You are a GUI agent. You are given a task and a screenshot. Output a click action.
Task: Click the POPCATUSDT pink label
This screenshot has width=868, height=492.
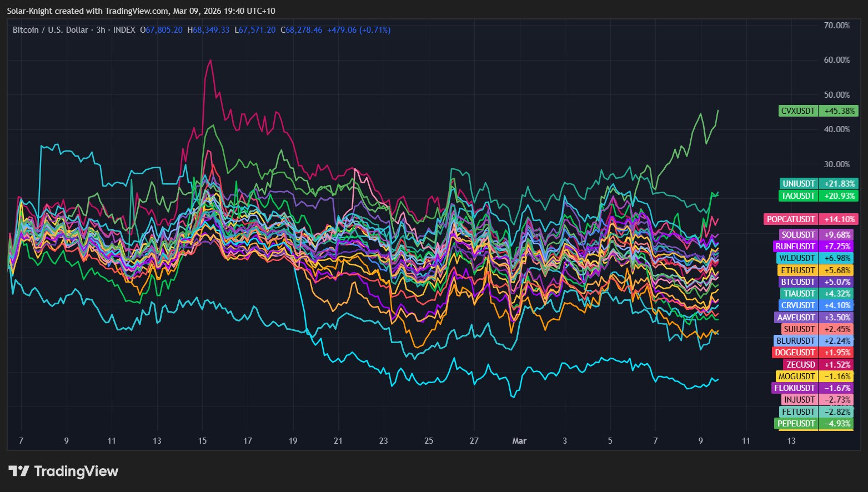coord(791,219)
